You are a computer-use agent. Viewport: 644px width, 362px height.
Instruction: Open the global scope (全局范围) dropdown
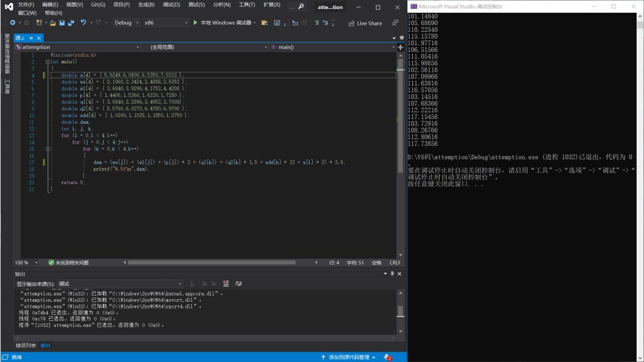click(x=205, y=47)
